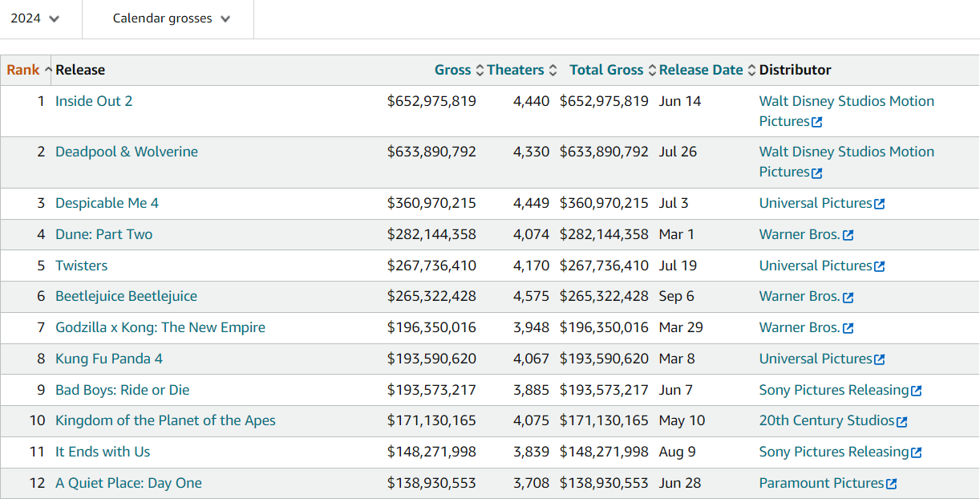The width and height of the screenshot is (980, 499).
Task: Open Bad Boys: Ride or Die link
Action: pos(123,390)
